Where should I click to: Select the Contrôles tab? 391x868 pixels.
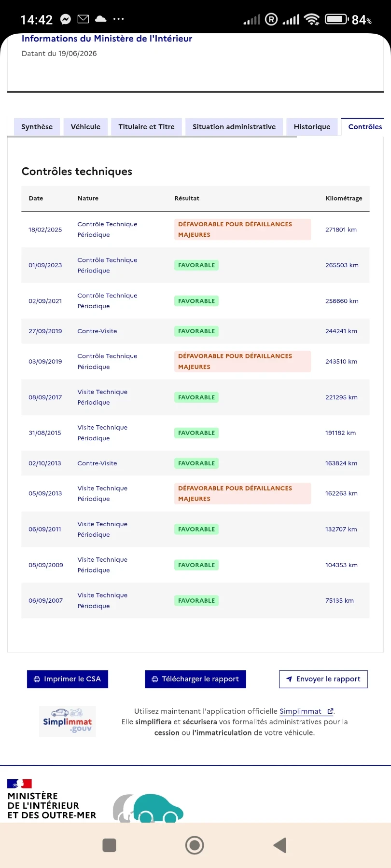point(365,127)
